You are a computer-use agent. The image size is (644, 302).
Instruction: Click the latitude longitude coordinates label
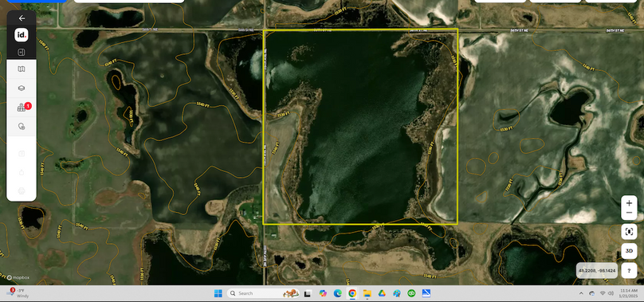click(x=597, y=271)
